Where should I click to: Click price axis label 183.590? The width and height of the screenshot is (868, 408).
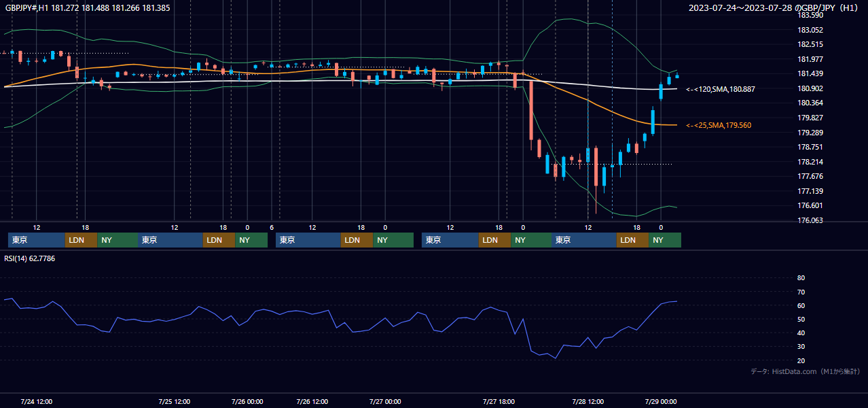coord(810,15)
